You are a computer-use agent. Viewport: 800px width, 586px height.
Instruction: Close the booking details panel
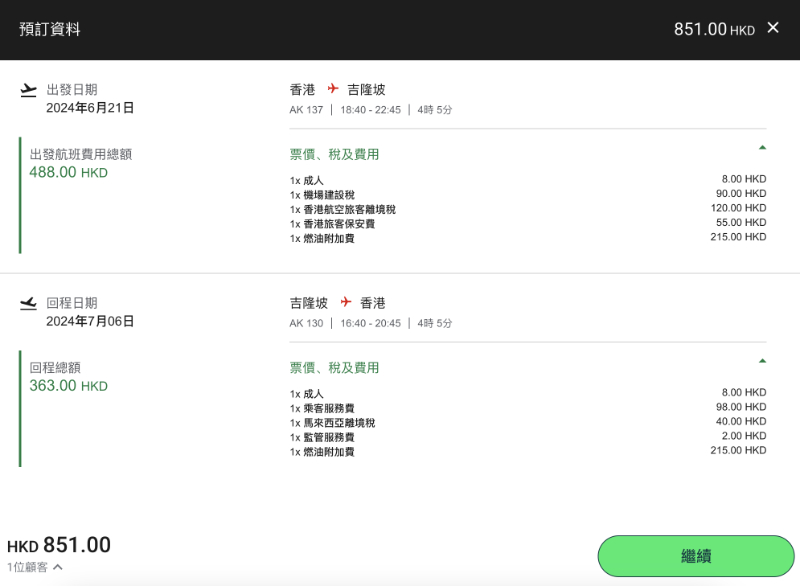[773, 28]
